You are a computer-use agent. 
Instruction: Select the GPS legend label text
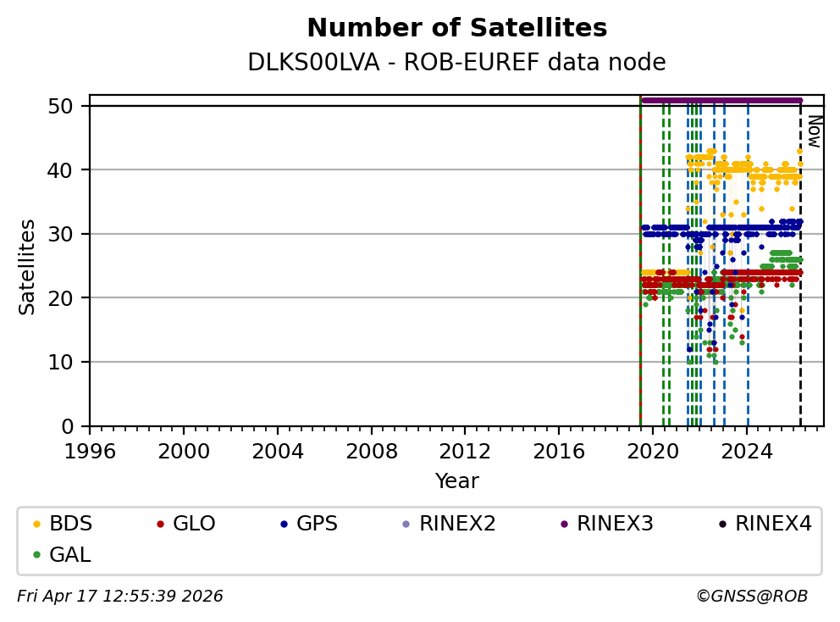tap(316, 524)
